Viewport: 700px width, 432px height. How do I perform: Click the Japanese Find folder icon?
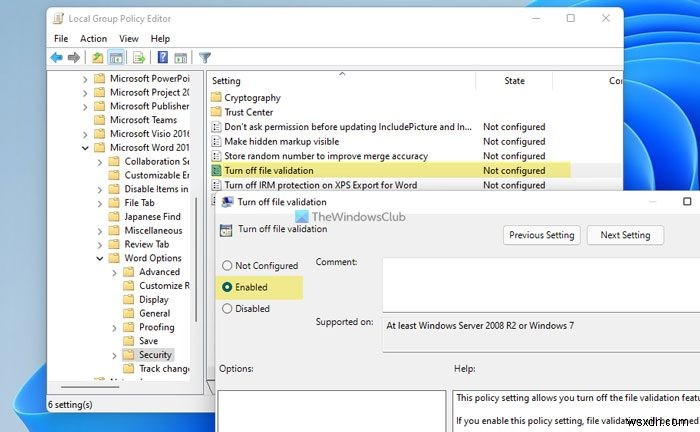click(114, 216)
